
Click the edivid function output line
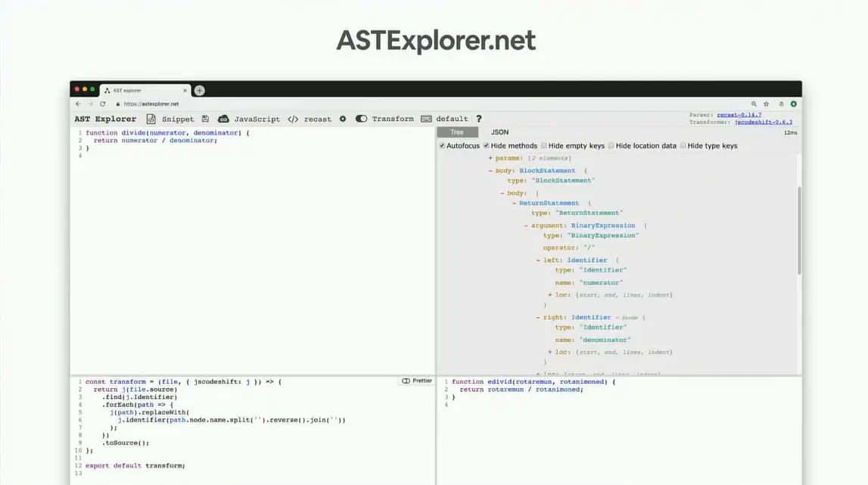click(533, 381)
